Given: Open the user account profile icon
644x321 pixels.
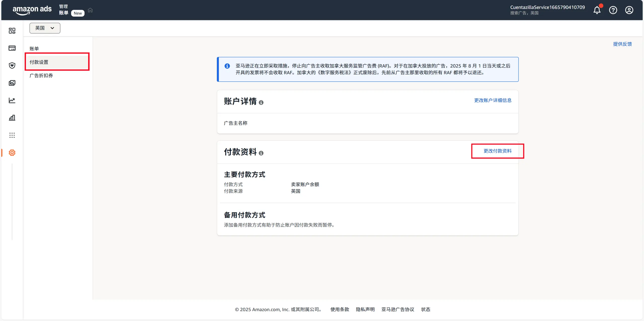Looking at the screenshot, I should point(629,10).
